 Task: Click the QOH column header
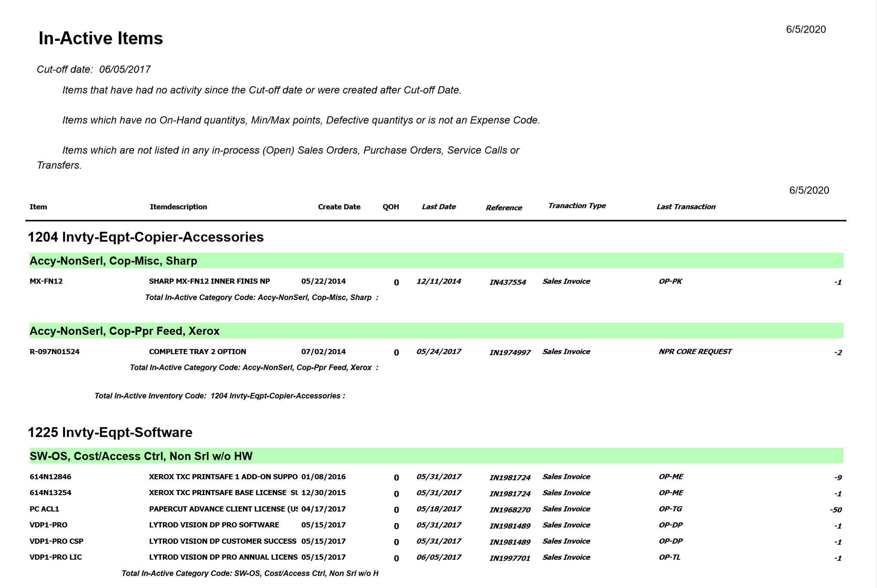click(391, 207)
